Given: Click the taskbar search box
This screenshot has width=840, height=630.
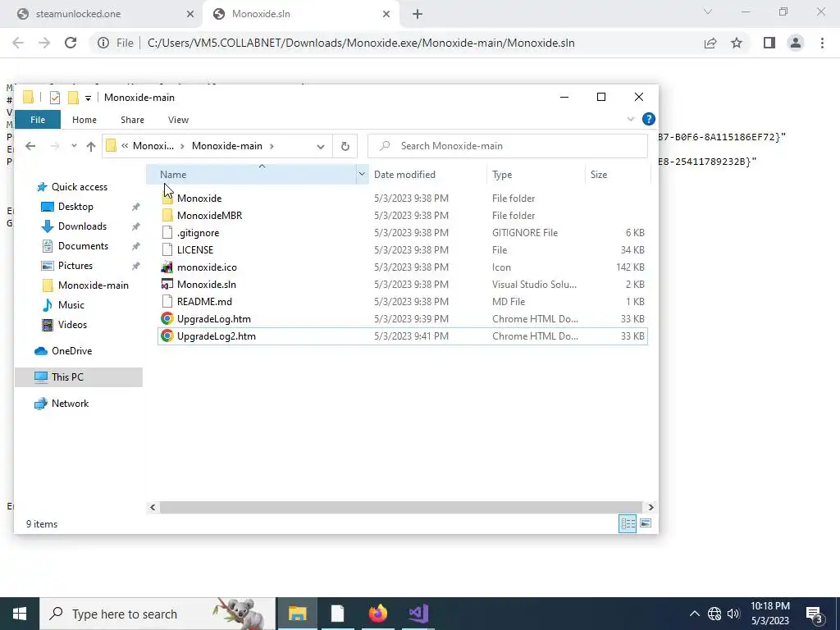Looking at the screenshot, I should pyautogui.click(x=157, y=614).
